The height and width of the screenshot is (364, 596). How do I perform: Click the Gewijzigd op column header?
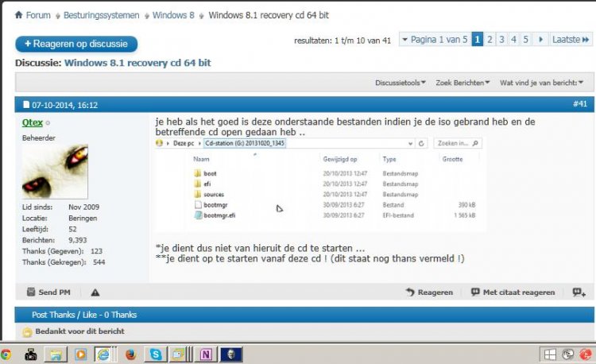click(x=340, y=159)
